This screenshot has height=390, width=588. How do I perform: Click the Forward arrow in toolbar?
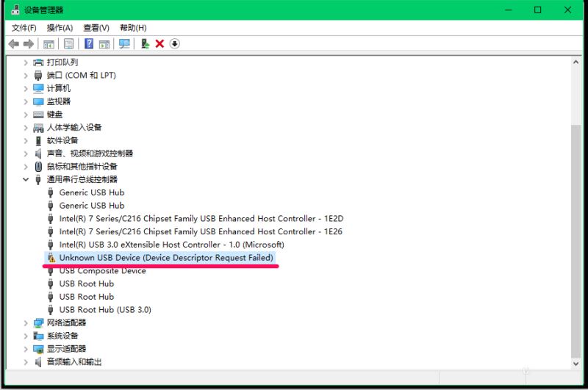[29, 44]
